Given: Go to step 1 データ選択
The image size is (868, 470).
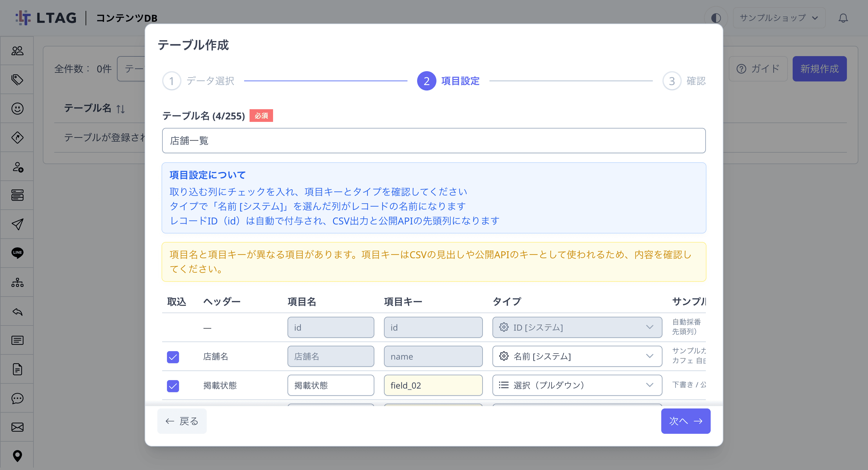Looking at the screenshot, I should click(x=198, y=81).
